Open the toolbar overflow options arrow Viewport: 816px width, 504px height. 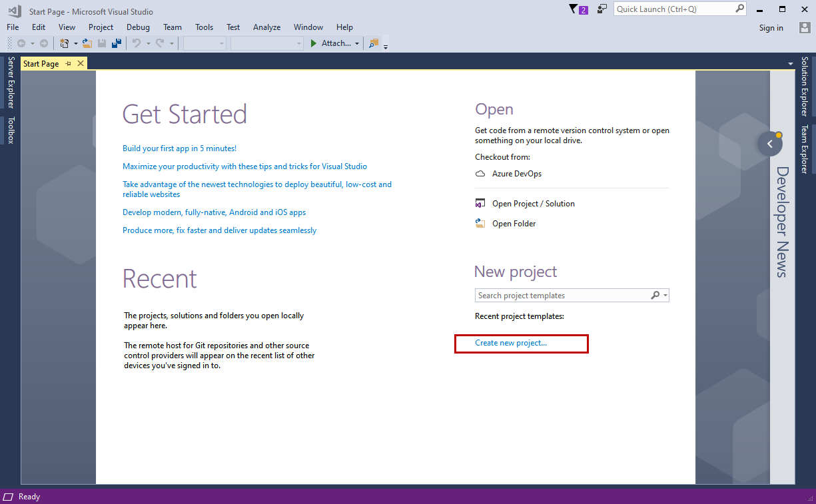386,47
